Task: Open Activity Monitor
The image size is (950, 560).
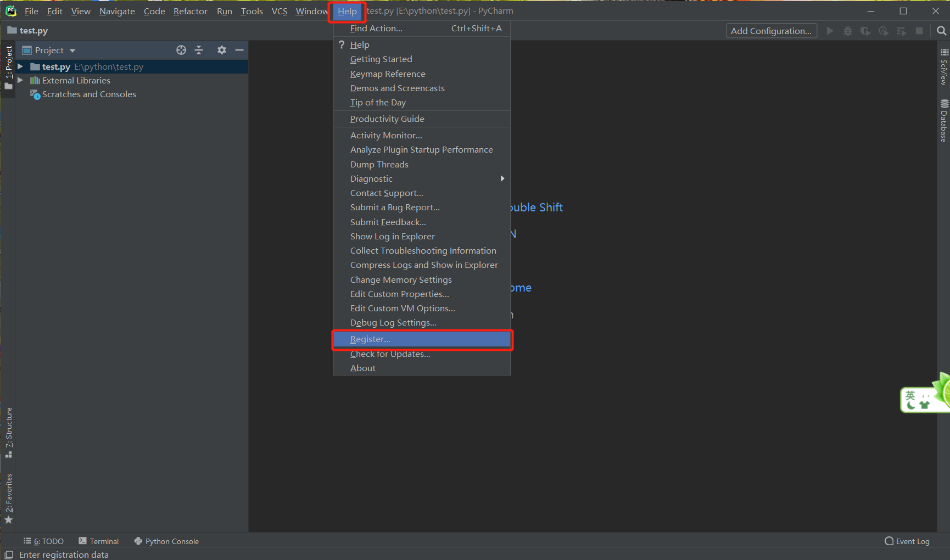Action: 422,135
